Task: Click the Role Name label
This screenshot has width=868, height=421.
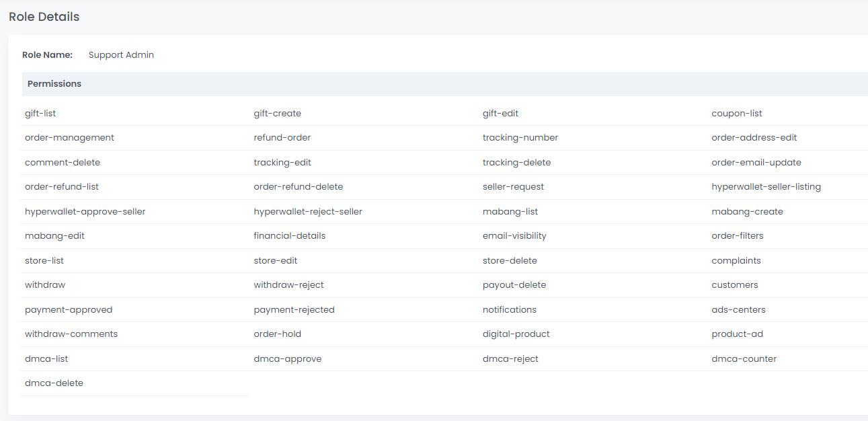Action: [47, 55]
